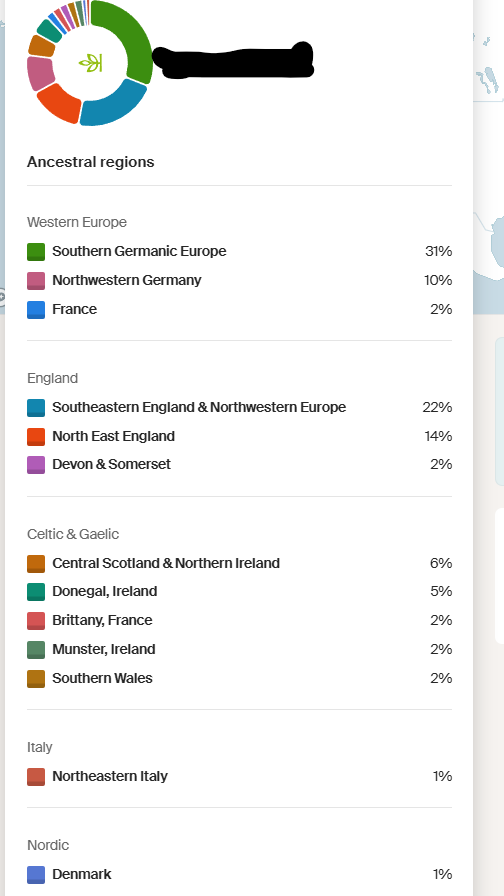Select the Donegal, Ireland region
This screenshot has height=896, width=504.
point(239,591)
